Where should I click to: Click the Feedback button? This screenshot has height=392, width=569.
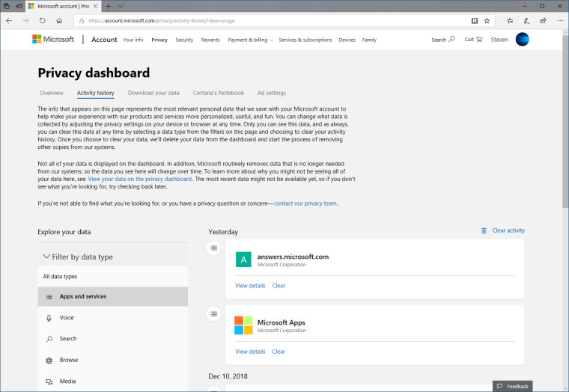(513, 386)
